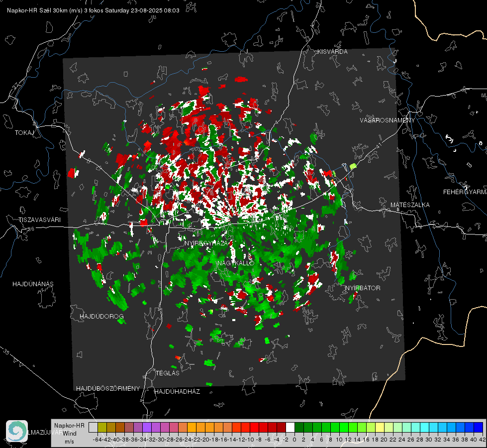Click the NYÍREGYHÁZA city label
This screenshot has width=487, height=448.
[x=206, y=243]
